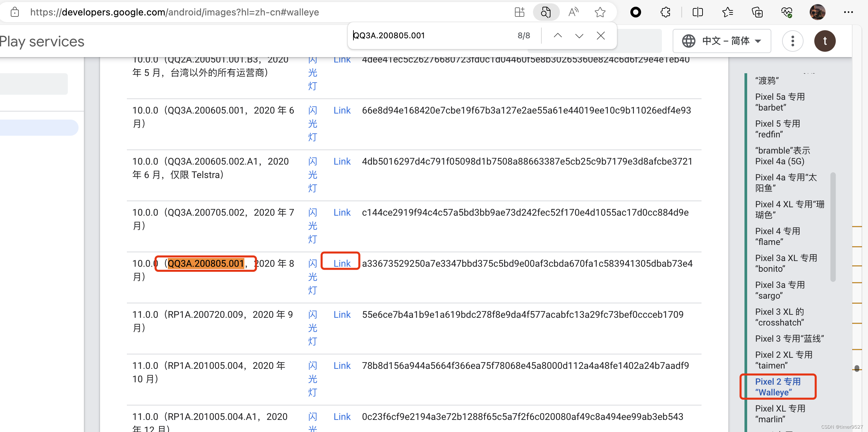
Task: Click 闪光灯 flash link for RP1A.201005.004 October
Action: click(312, 379)
